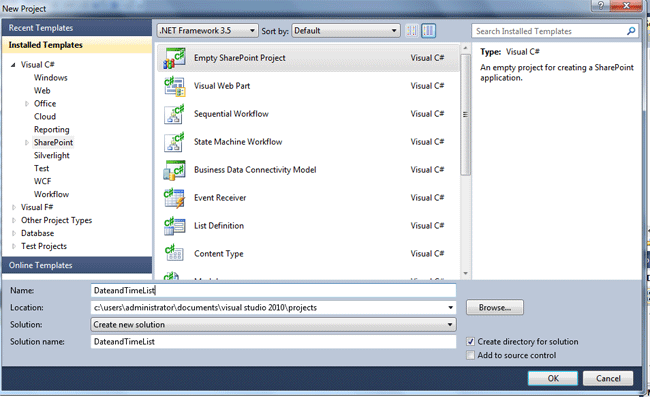650x397 pixels.
Task: Click the OK button
Action: [x=553, y=378]
